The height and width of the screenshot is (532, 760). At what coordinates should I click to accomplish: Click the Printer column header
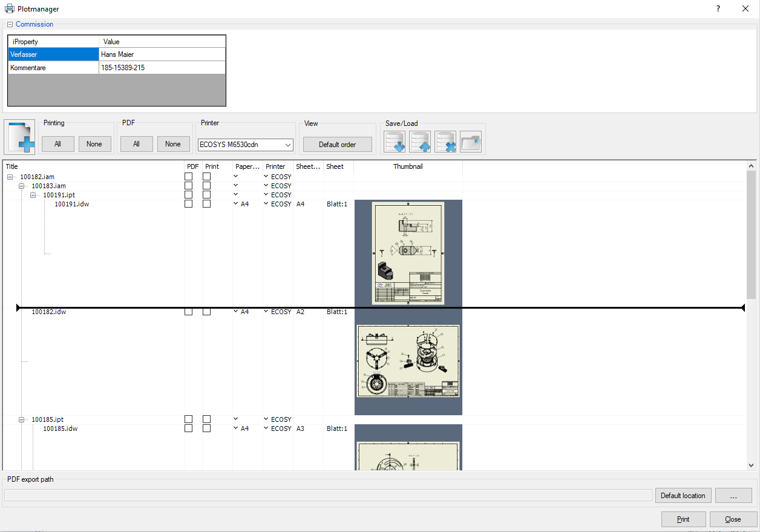pos(278,166)
